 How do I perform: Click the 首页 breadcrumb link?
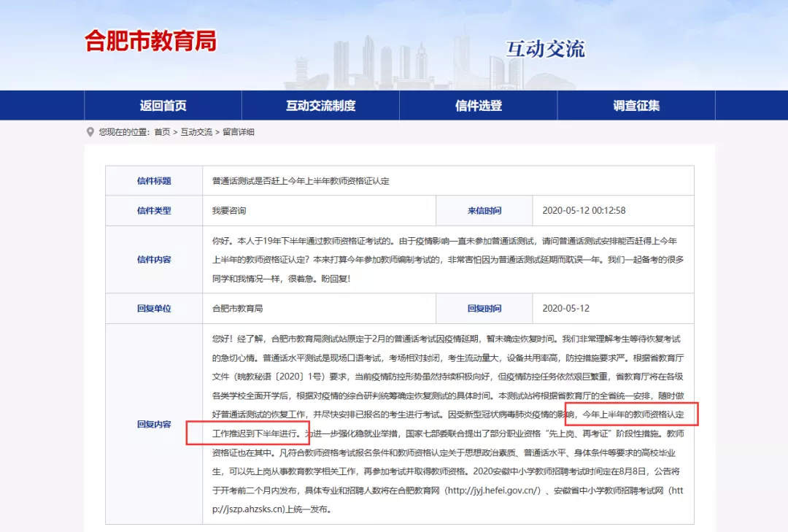(x=161, y=132)
